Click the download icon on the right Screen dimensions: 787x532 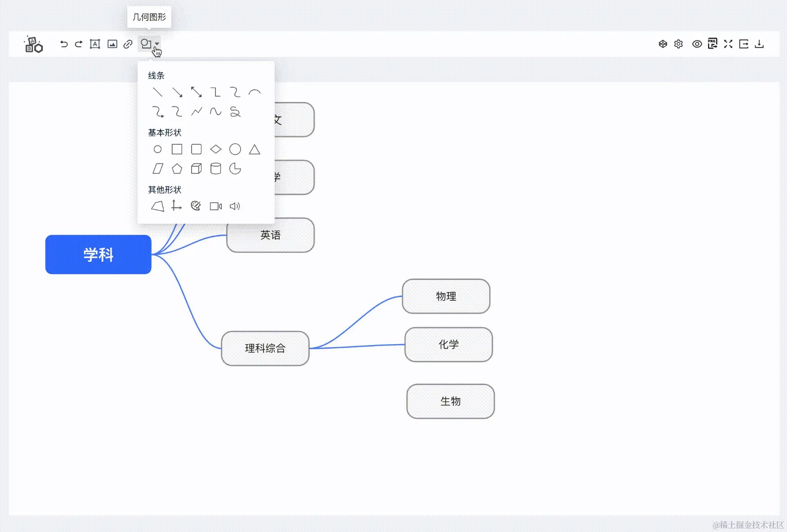pos(760,44)
